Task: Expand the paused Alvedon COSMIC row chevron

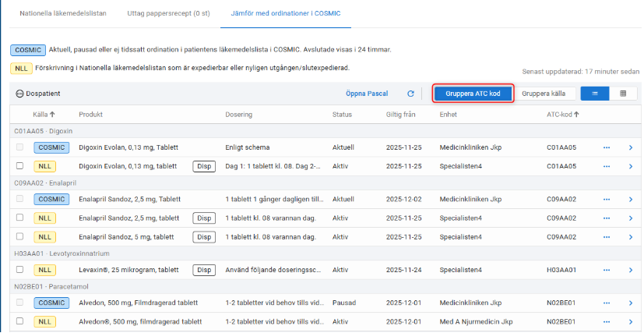Action: pyautogui.click(x=631, y=303)
